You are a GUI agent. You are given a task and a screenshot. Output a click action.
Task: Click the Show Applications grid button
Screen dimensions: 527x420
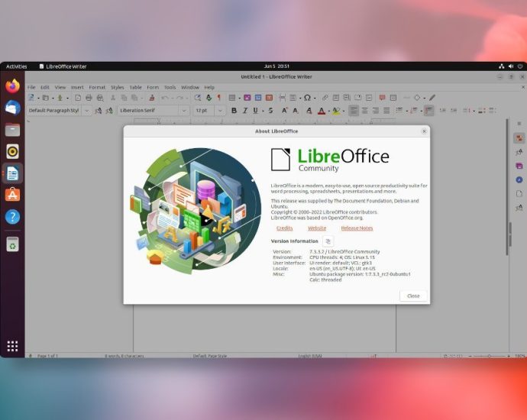pyautogui.click(x=12, y=346)
